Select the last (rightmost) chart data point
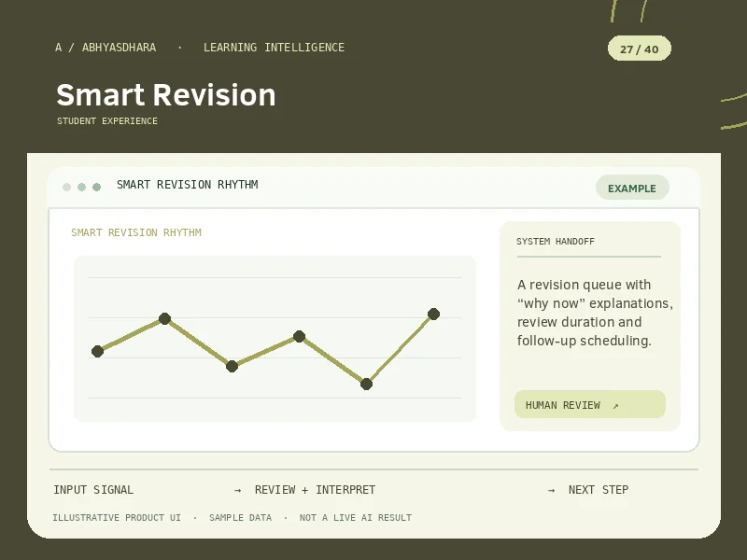 pos(433,314)
